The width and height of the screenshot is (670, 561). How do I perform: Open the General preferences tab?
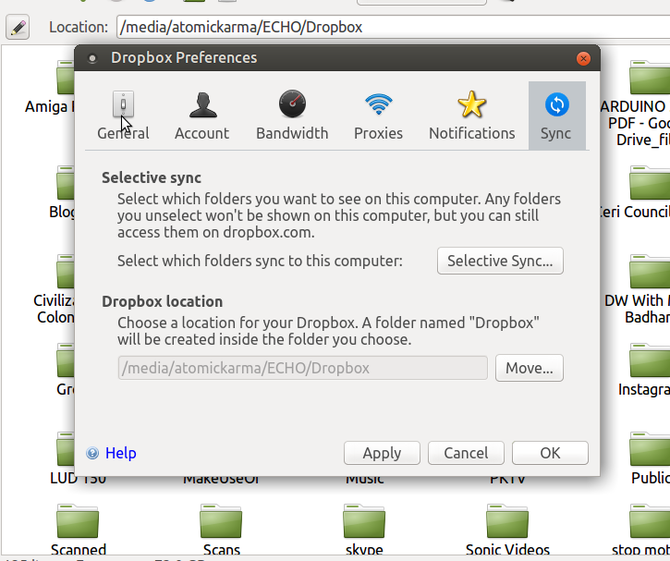tap(123, 115)
